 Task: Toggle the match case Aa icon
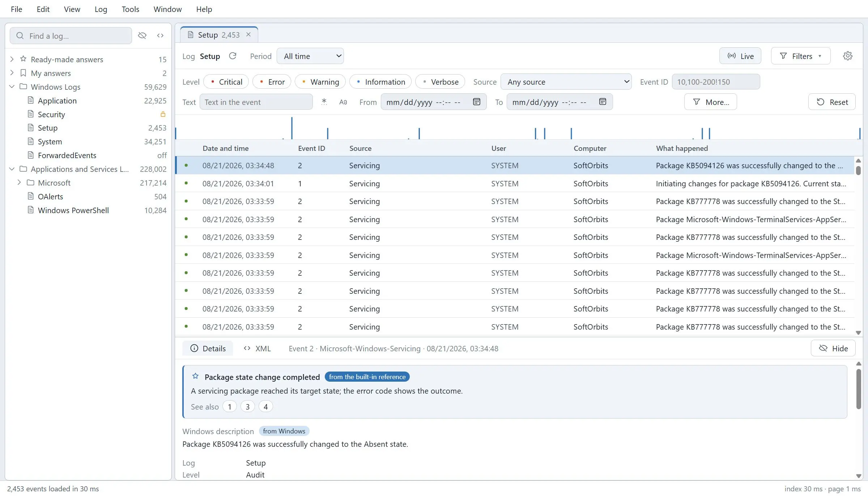(x=343, y=102)
